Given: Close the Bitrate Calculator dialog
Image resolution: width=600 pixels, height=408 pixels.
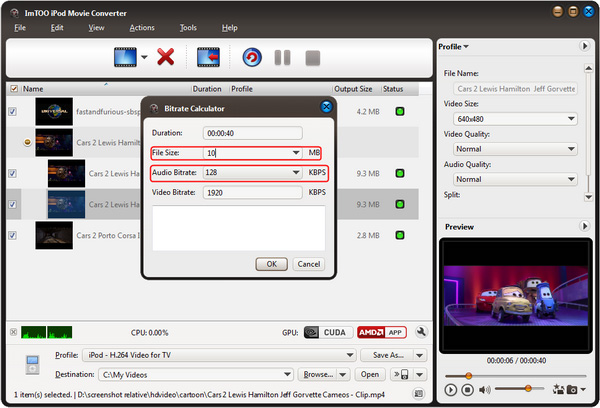Looking at the screenshot, I should [326, 107].
